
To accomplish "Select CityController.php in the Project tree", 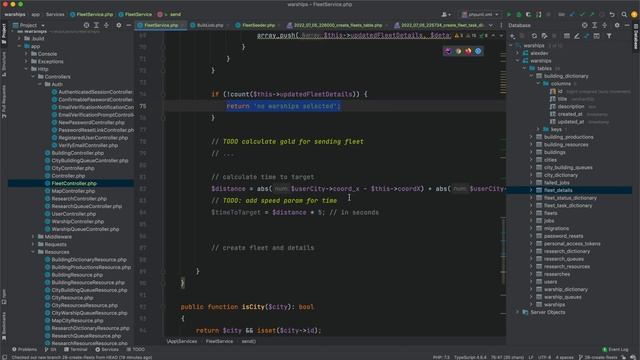I will (69, 168).
